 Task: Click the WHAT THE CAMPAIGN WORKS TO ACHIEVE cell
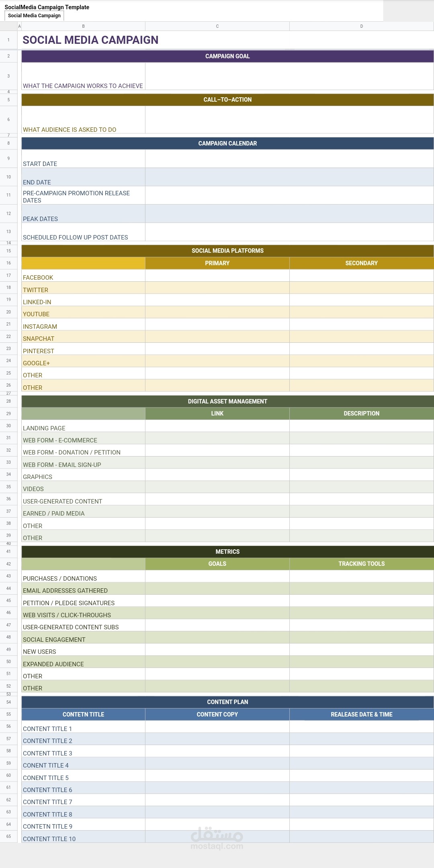click(83, 76)
